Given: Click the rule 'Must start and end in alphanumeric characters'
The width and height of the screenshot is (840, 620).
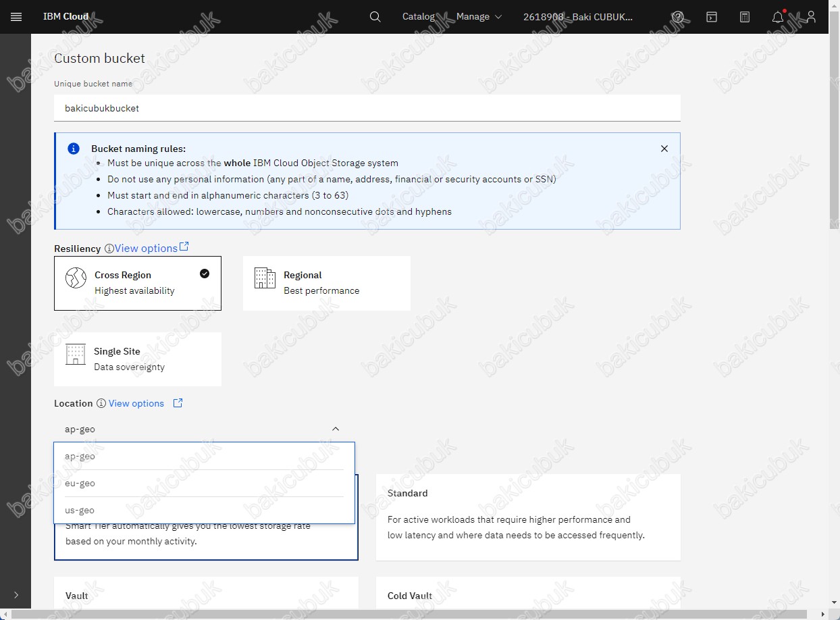Looking at the screenshot, I should tap(228, 195).
